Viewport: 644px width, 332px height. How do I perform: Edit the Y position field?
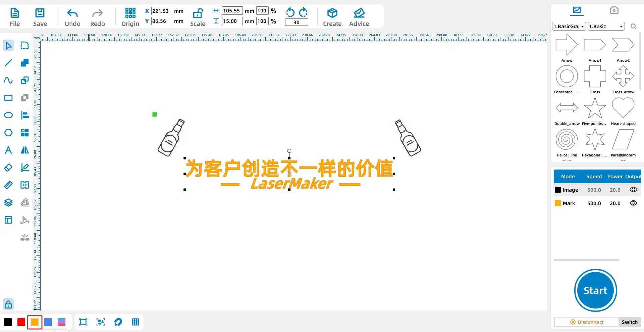click(161, 21)
